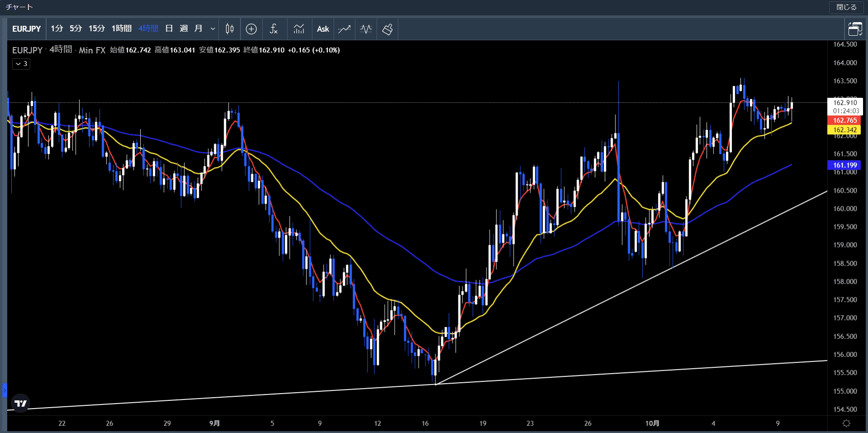
Task: Click the 160.000 price axis label
Action: [x=845, y=209]
